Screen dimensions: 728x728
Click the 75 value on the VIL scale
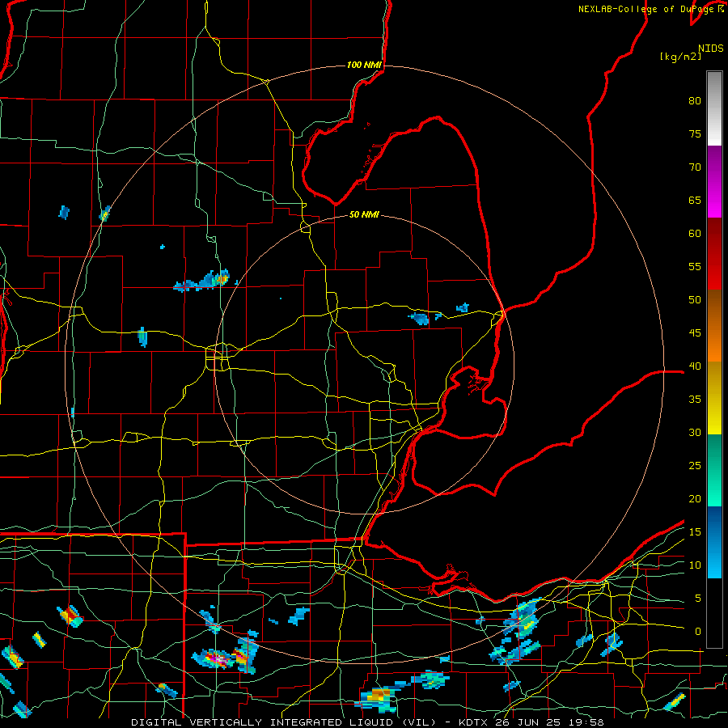click(695, 133)
